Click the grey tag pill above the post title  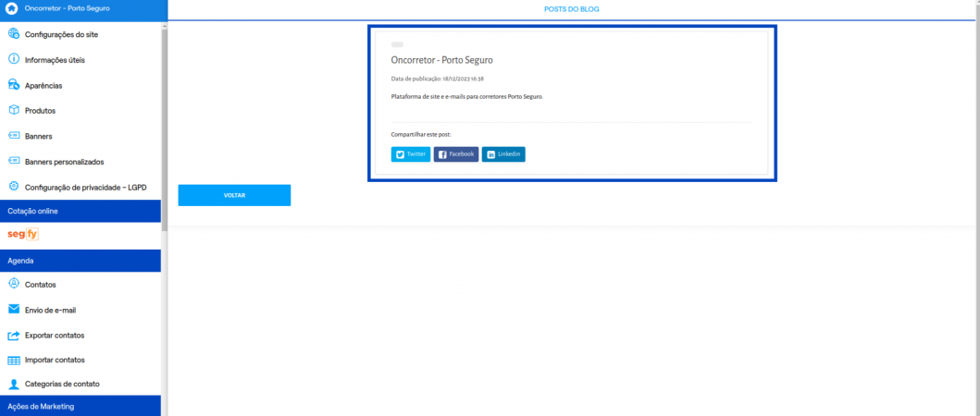(398, 44)
